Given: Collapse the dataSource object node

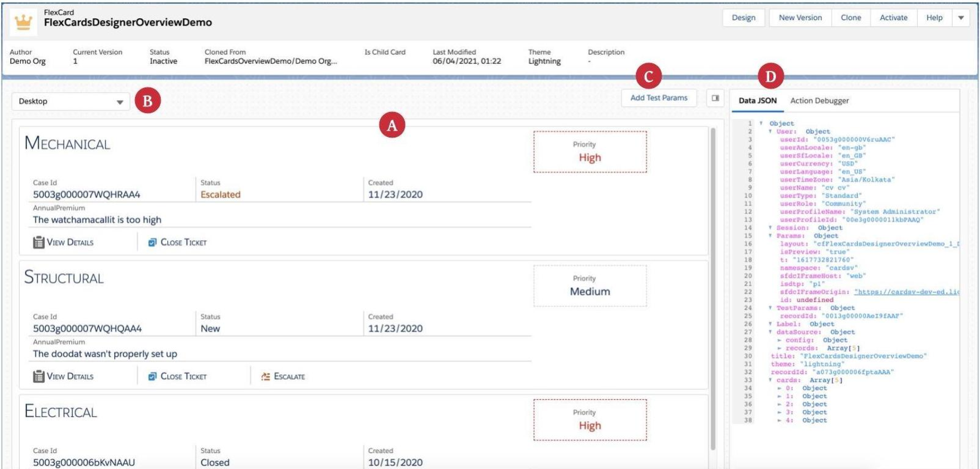Looking at the screenshot, I should (x=770, y=332).
